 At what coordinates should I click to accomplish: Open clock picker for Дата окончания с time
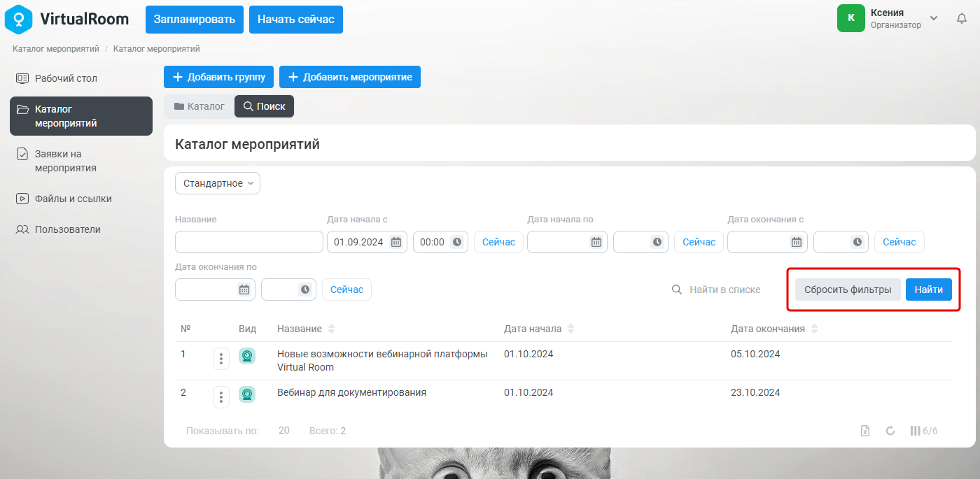[857, 242]
